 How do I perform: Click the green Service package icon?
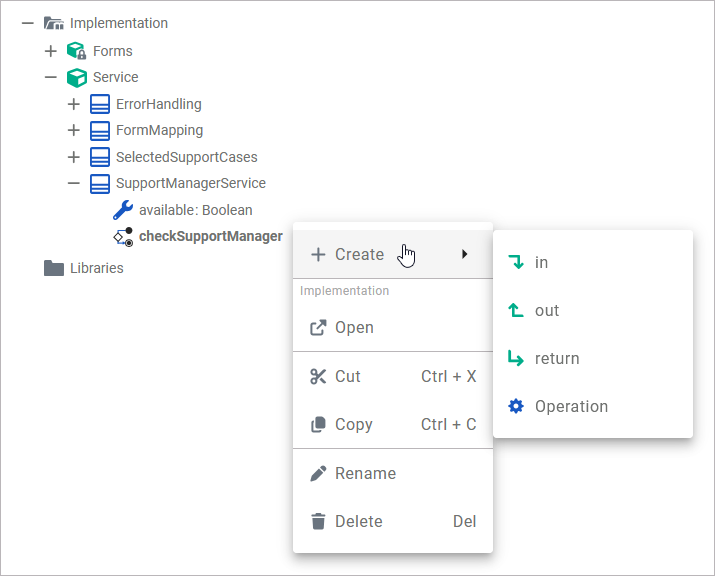click(76, 77)
